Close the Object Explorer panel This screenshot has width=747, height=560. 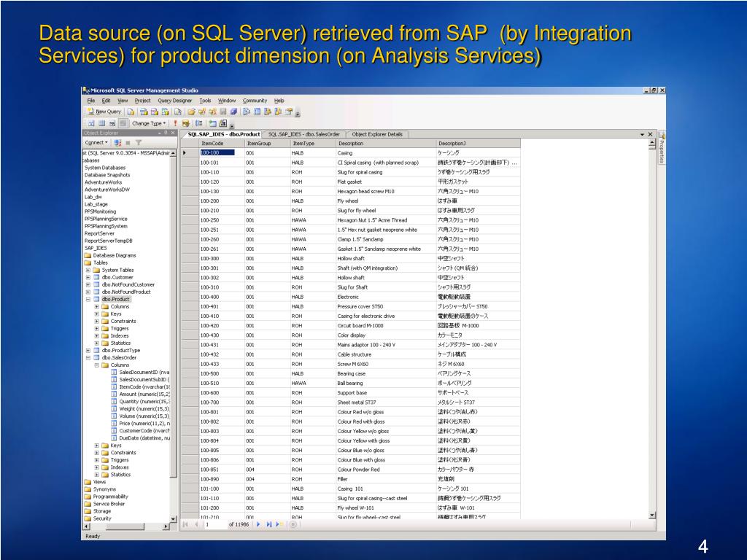click(x=173, y=133)
